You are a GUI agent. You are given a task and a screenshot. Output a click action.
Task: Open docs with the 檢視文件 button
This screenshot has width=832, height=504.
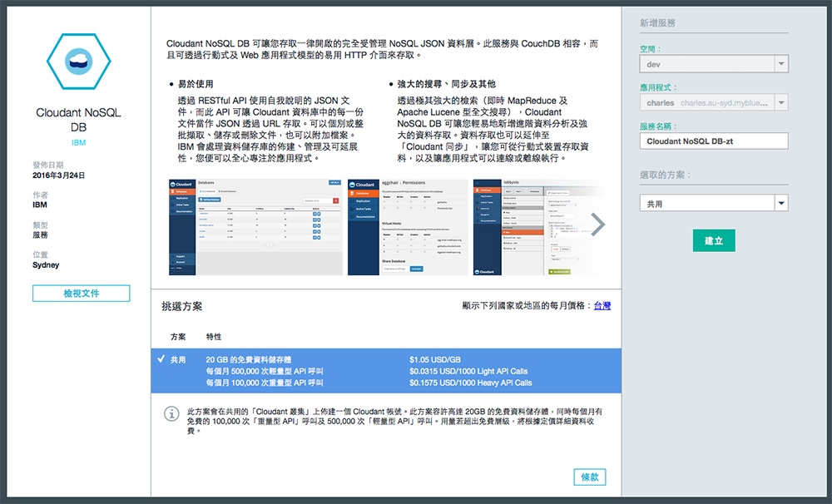click(x=82, y=294)
